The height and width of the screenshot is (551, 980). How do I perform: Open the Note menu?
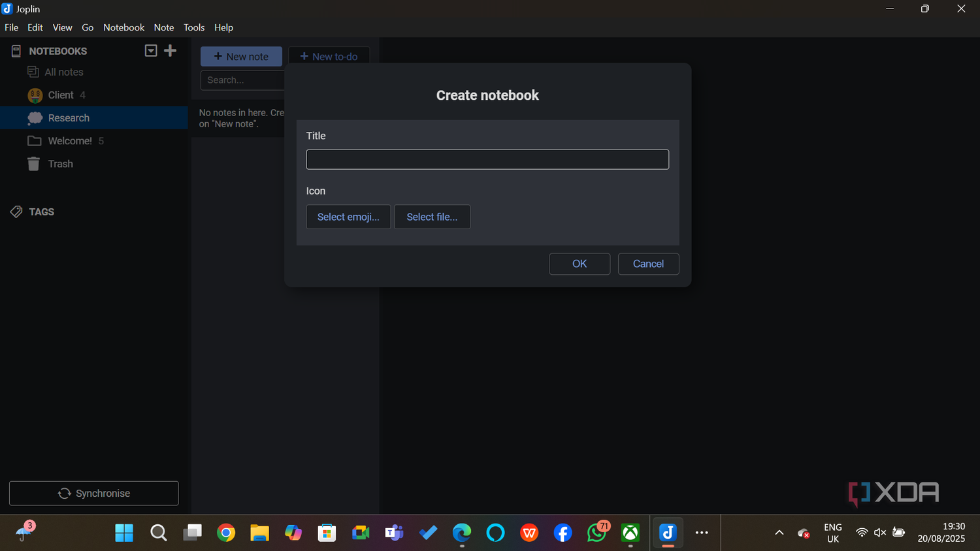point(164,27)
